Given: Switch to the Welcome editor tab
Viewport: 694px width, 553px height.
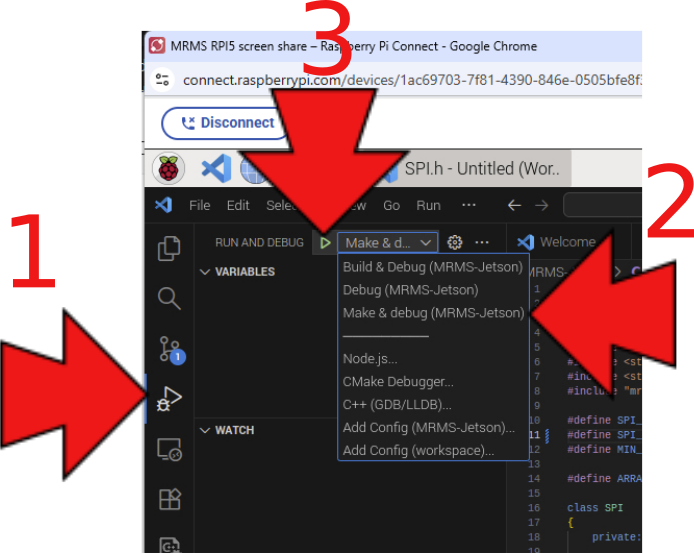Looking at the screenshot, I should click(x=566, y=242).
